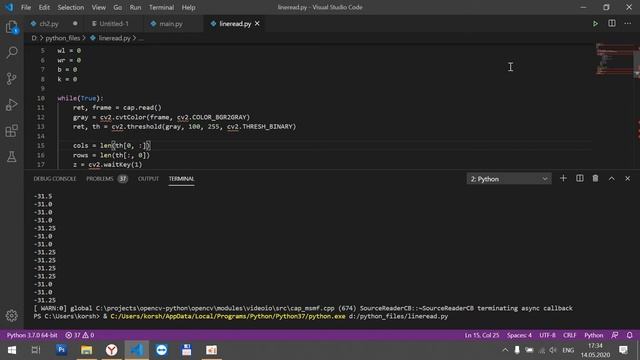Open the Edit menu

pos(44,7)
